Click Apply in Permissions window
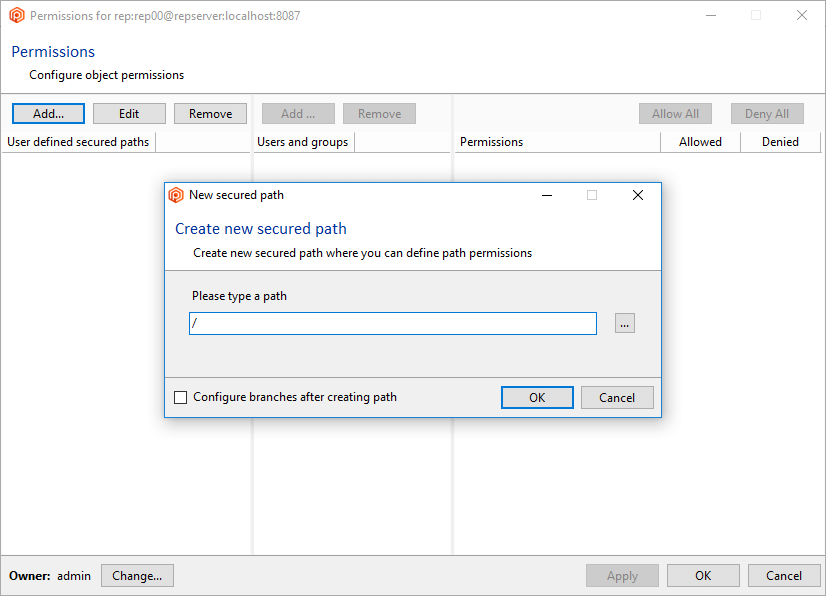 point(622,575)
